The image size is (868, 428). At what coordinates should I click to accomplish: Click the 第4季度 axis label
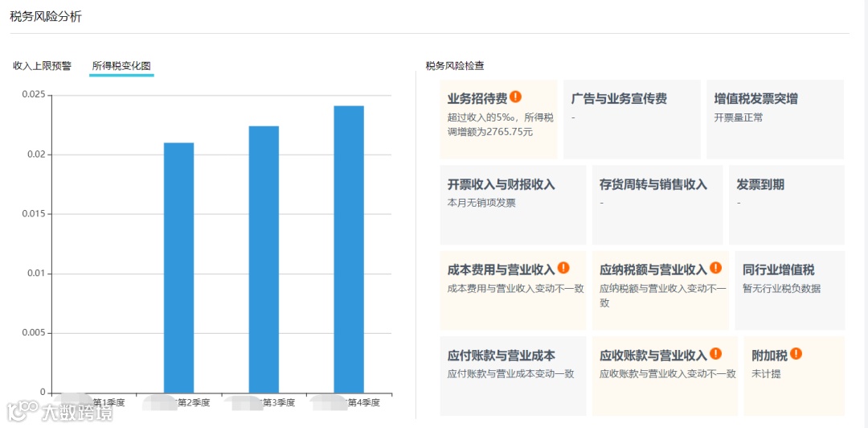[364, 402]
